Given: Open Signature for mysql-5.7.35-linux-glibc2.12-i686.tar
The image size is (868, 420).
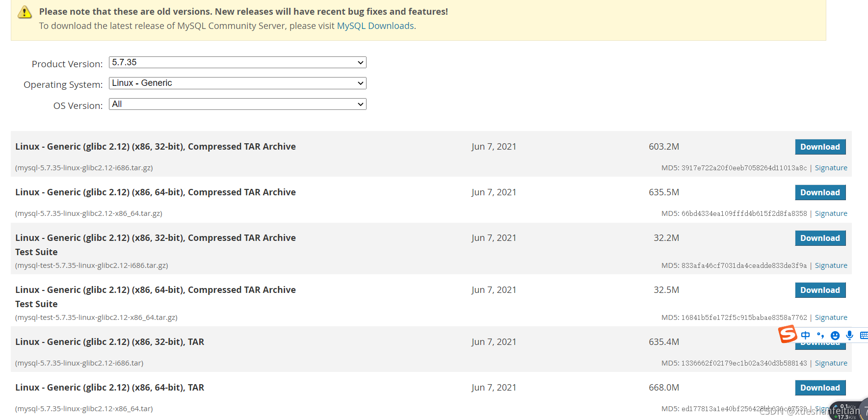Looking at the screenshot, I should 831,363.
